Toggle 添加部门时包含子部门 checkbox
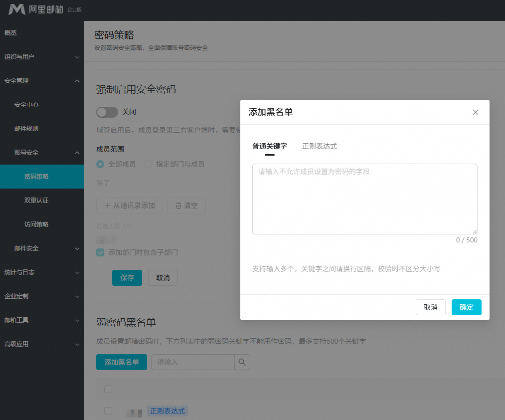This screenshot has height=420, width=505. (x=100, y=252)
